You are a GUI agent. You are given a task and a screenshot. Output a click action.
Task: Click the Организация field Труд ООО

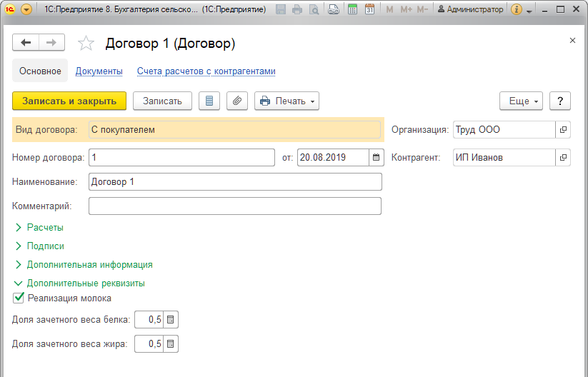point(504,130)
